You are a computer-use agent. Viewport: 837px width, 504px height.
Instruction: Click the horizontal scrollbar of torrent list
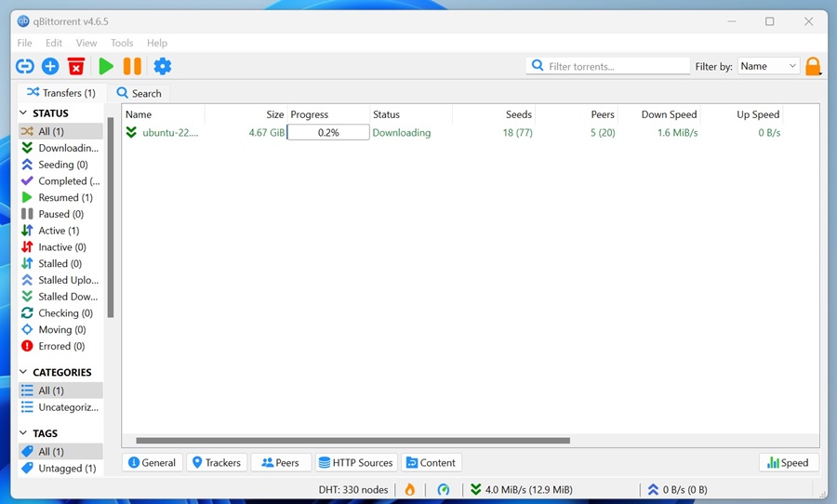tap(352, 441)
